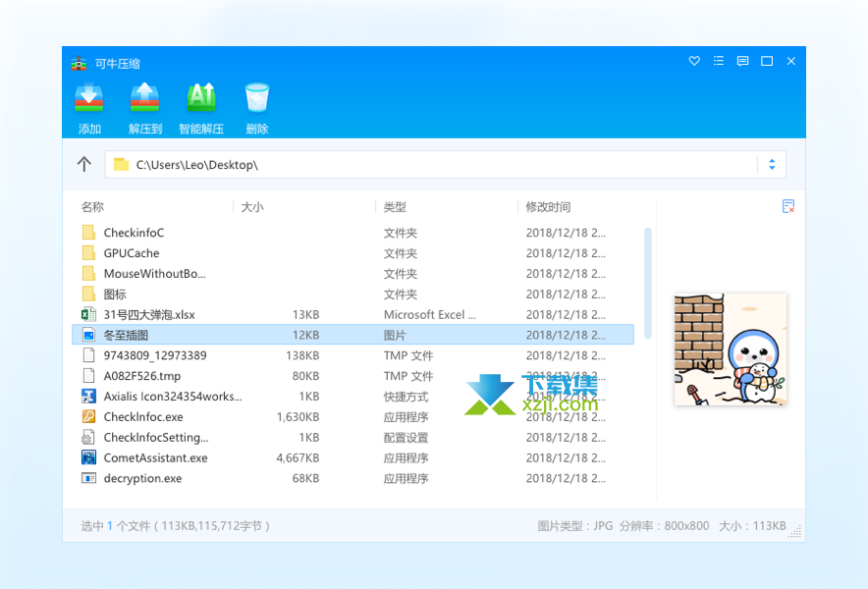Click the 138KB size cell
Screen dimensions: 868x589
click(x=302, y=355)
